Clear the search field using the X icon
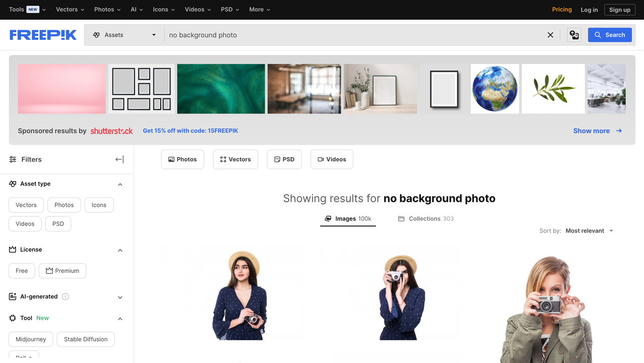 pos(550,35)
